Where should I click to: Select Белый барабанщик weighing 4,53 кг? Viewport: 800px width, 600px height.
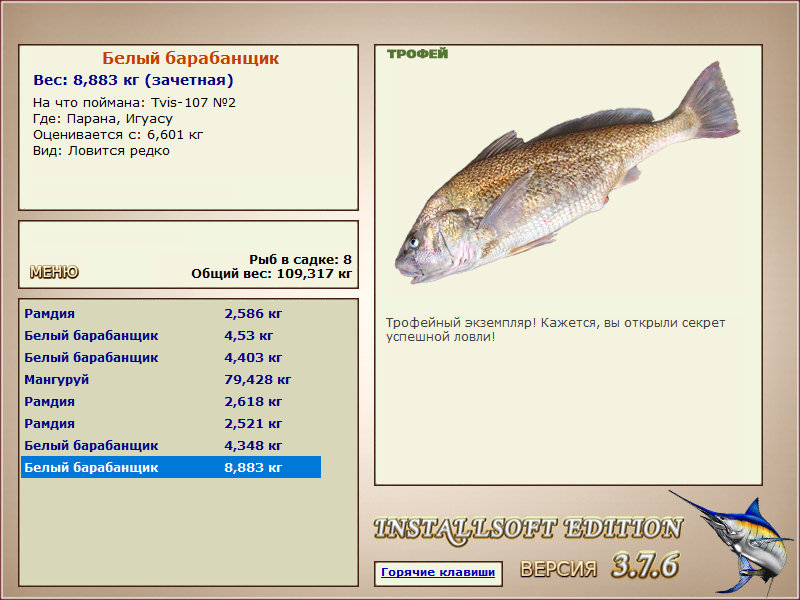point(171,335)
